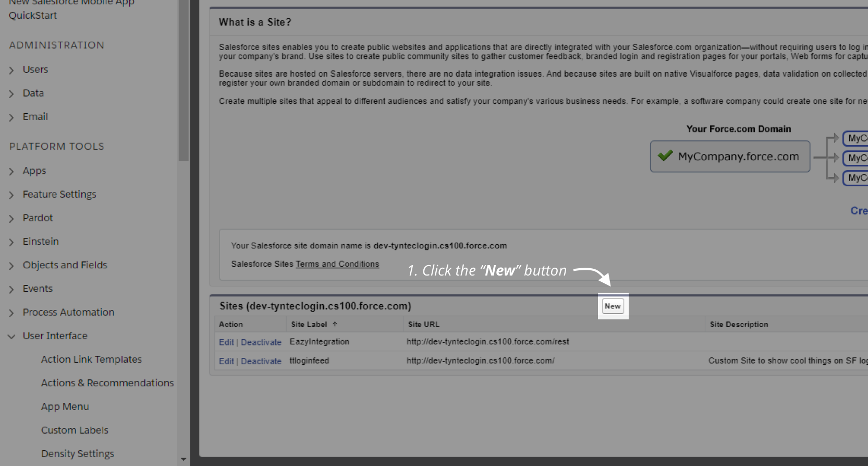Open Custom Labels page
868x466 pixels.
pos(75,430)
